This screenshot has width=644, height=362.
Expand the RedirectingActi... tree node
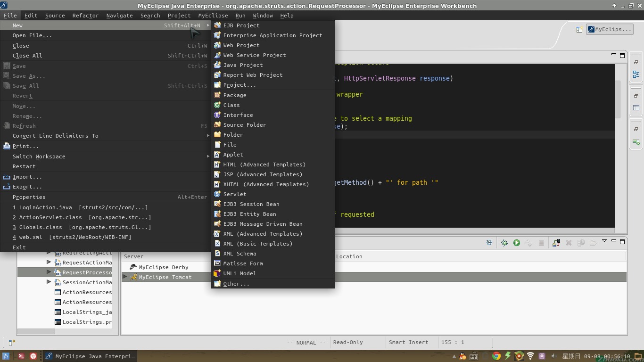(x=49, y=252)
